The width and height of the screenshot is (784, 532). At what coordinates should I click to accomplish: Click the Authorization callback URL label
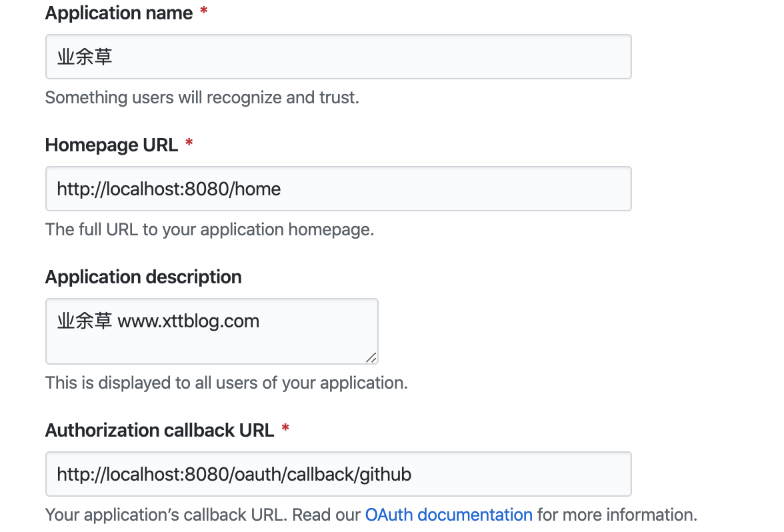[160, 430]
